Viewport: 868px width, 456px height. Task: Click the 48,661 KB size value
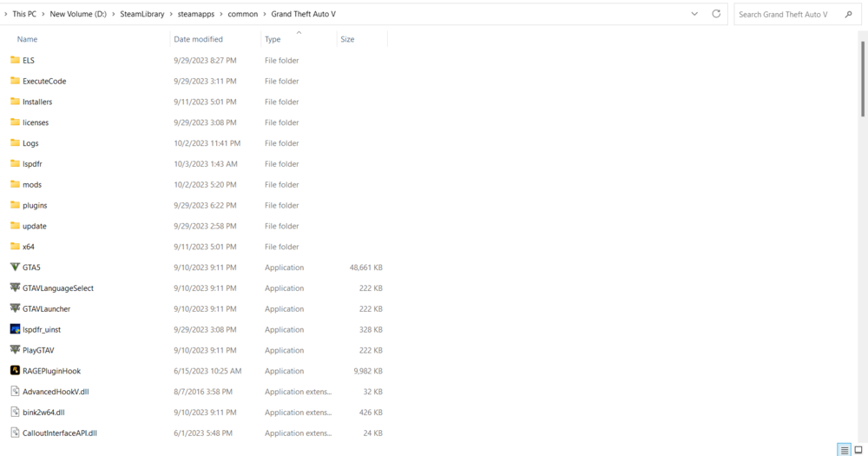(x=366, y=267)
